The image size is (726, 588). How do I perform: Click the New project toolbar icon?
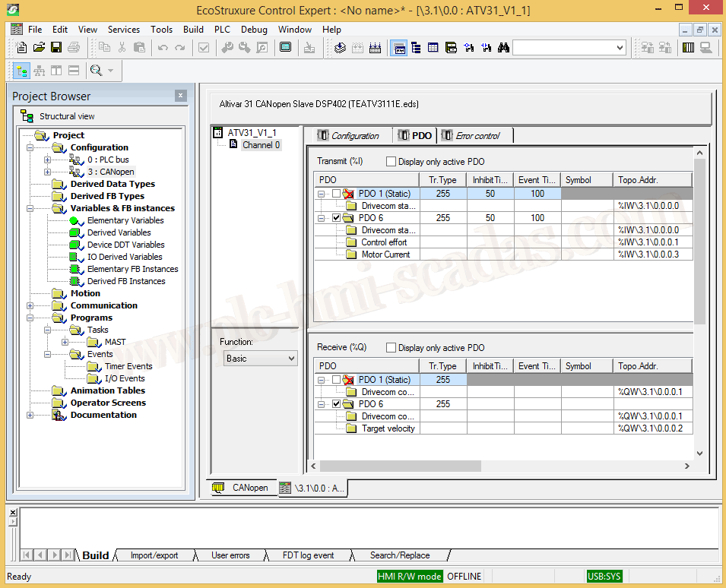click(x=21, y=47)
